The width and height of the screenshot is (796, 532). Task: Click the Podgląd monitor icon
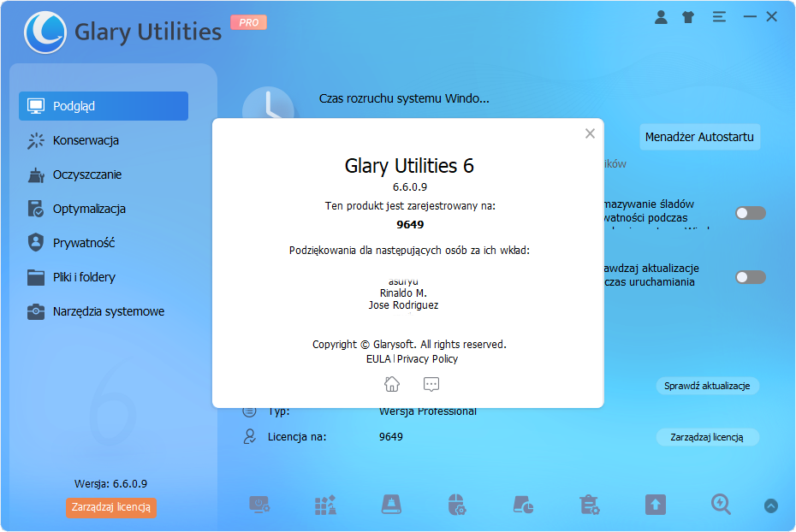click(x=36, y=106)
